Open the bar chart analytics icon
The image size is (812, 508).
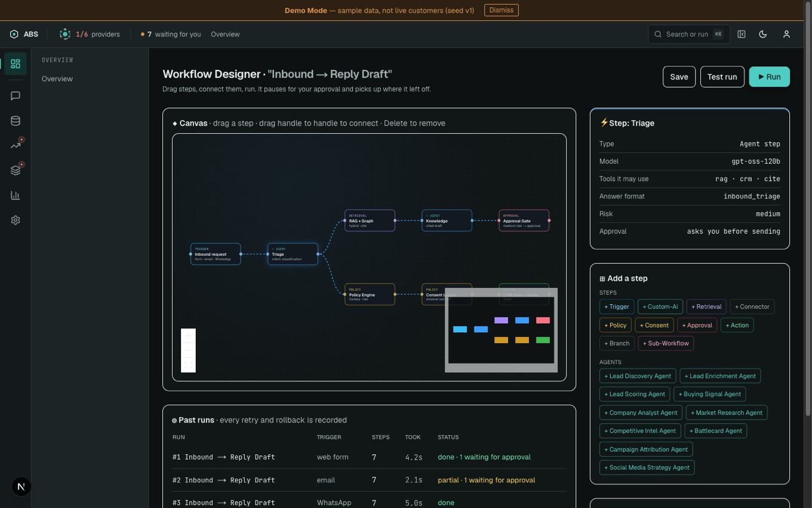click(16, 195)
